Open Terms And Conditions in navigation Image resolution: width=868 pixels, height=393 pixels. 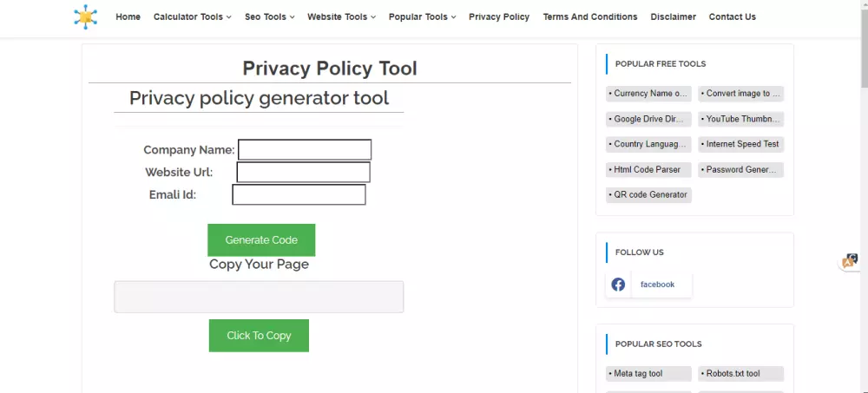point(590,16)
